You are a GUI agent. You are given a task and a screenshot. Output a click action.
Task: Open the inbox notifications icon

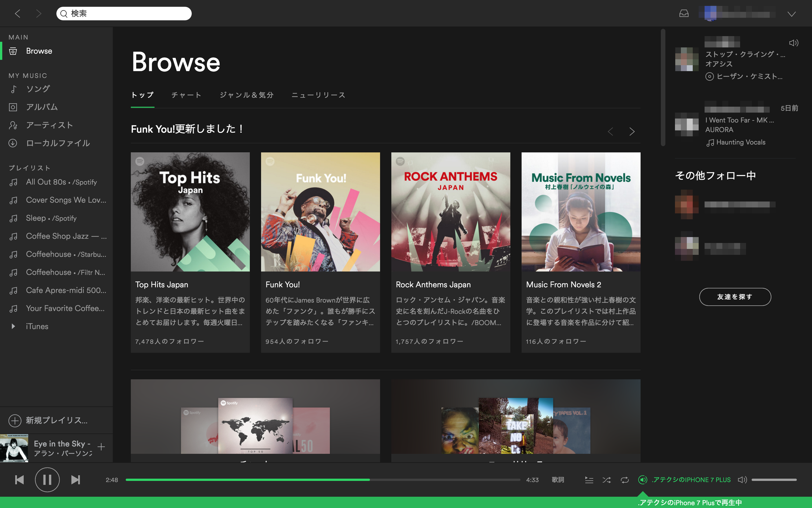684,14
